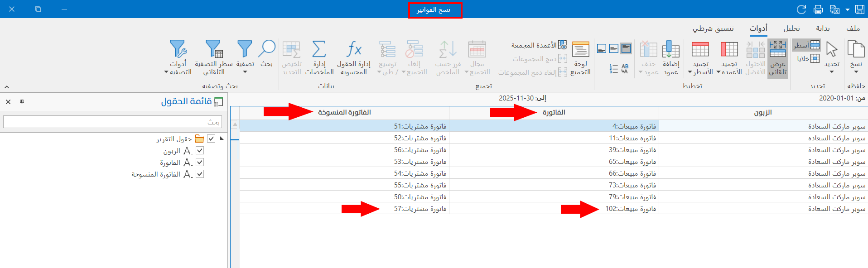Click the field list بحث search box

click(x=112, y=122)
